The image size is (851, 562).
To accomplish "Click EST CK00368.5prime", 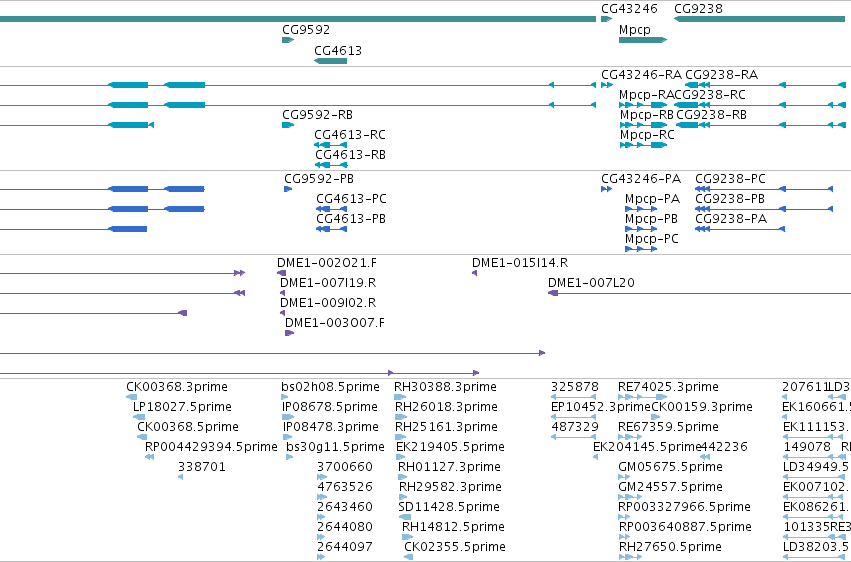I will (x=187, y=427).
